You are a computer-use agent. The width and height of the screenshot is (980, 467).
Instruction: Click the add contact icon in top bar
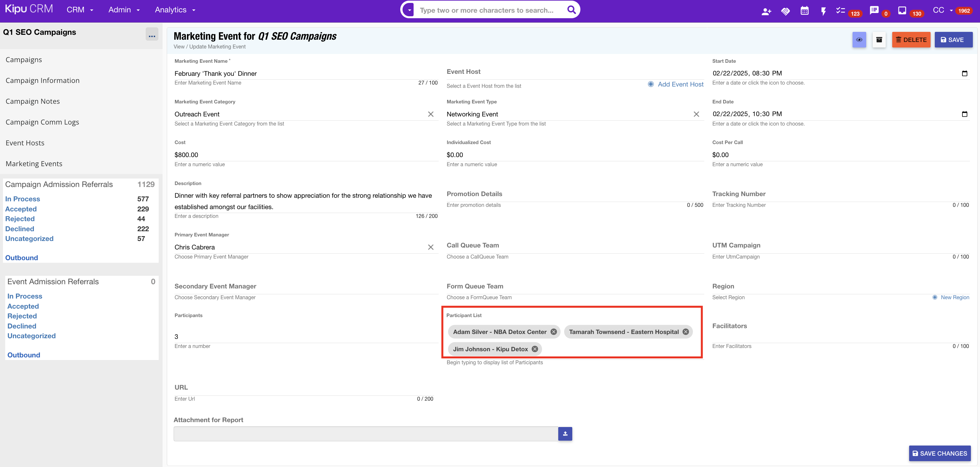click(766, 11)
